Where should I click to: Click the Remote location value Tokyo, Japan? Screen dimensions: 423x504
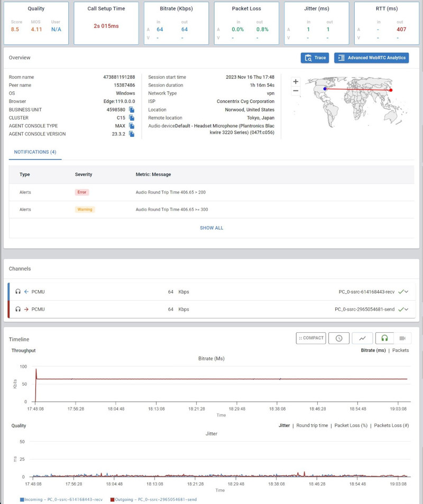261,118
